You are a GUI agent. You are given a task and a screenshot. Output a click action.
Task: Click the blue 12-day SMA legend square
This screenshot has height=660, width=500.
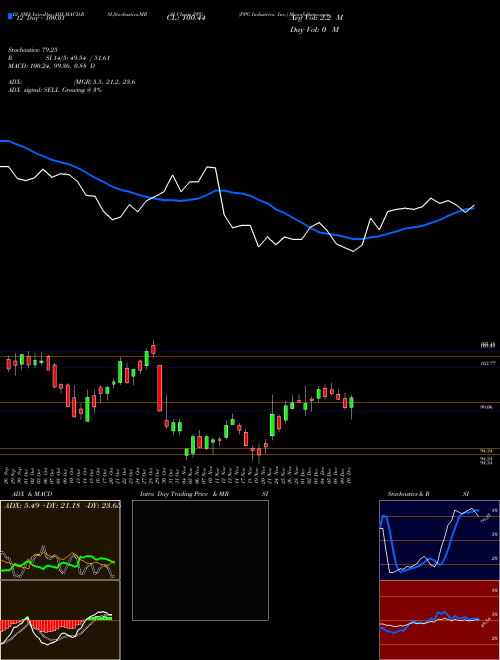coord(10,16)
